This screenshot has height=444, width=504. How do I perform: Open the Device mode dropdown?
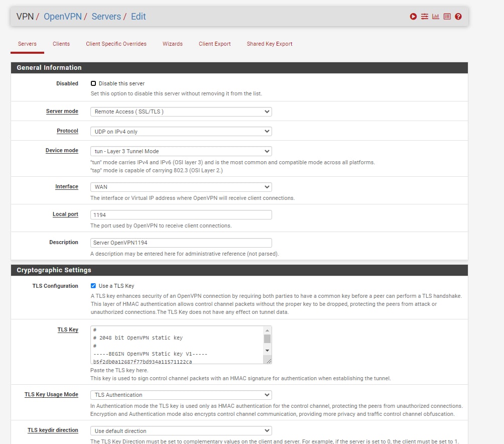(181, 151)
